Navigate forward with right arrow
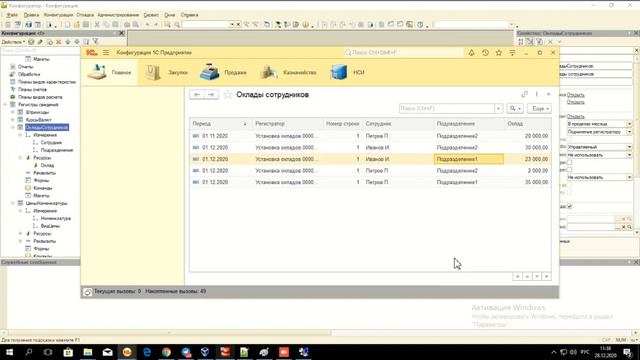 [x=211, y=95]
